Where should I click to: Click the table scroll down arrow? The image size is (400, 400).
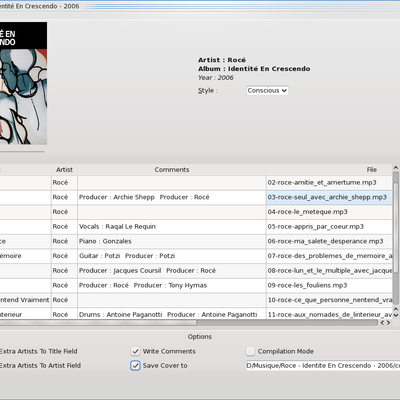pyautogui.click(x=396, y=315)
